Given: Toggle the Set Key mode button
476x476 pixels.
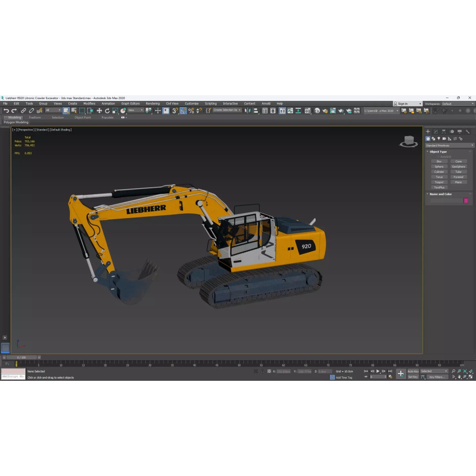Looking at the screenshot, I should [x=413, y=377].
